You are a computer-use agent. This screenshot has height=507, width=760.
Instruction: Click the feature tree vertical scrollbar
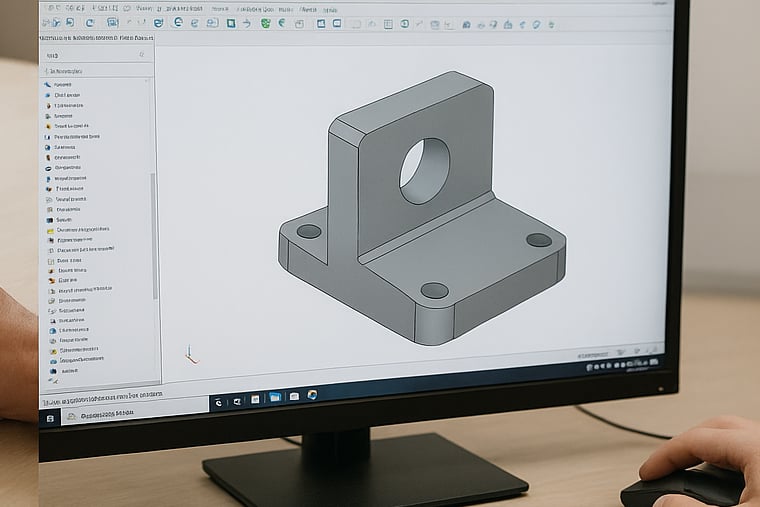pyautogui.click(x=155, y=237)
